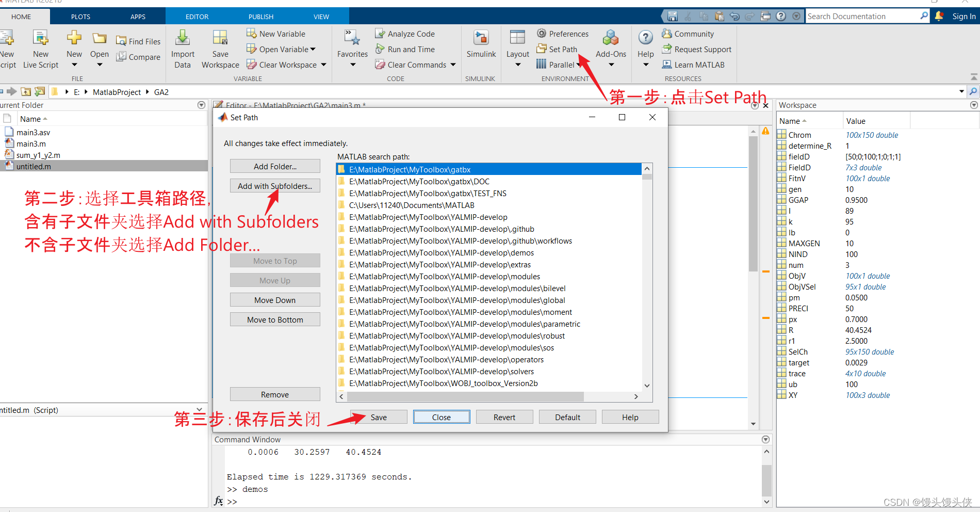Click the Remove button in Set Path
Image resolution: width=980 pixels, height=512 pixels.
pyautogui.click(x=275, y=394)
